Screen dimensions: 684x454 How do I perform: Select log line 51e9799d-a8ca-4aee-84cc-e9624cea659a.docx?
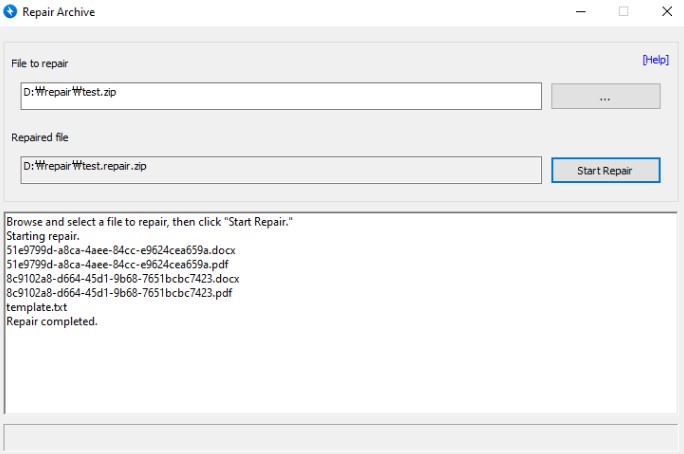tap(121, 250)
